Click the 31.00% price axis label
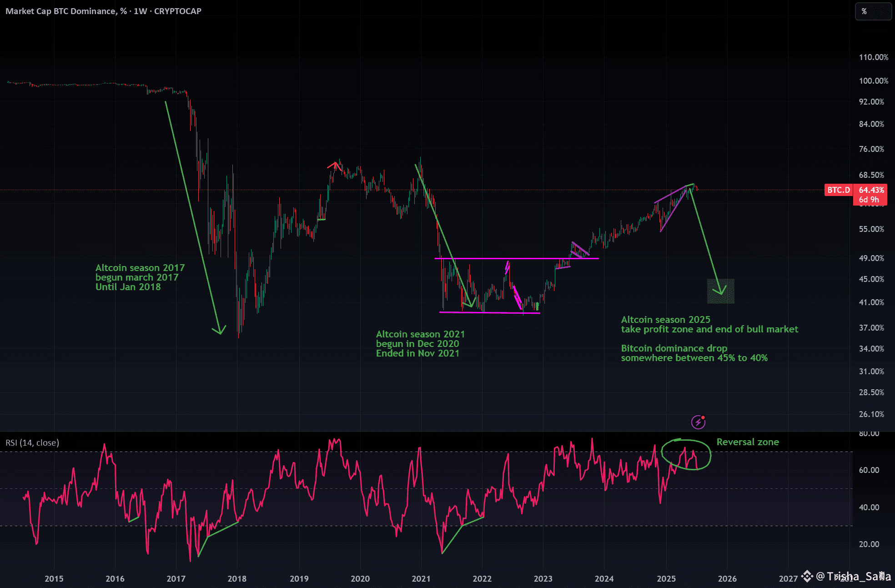The height and width of the screenshot is (588, 895). point(871,372)
